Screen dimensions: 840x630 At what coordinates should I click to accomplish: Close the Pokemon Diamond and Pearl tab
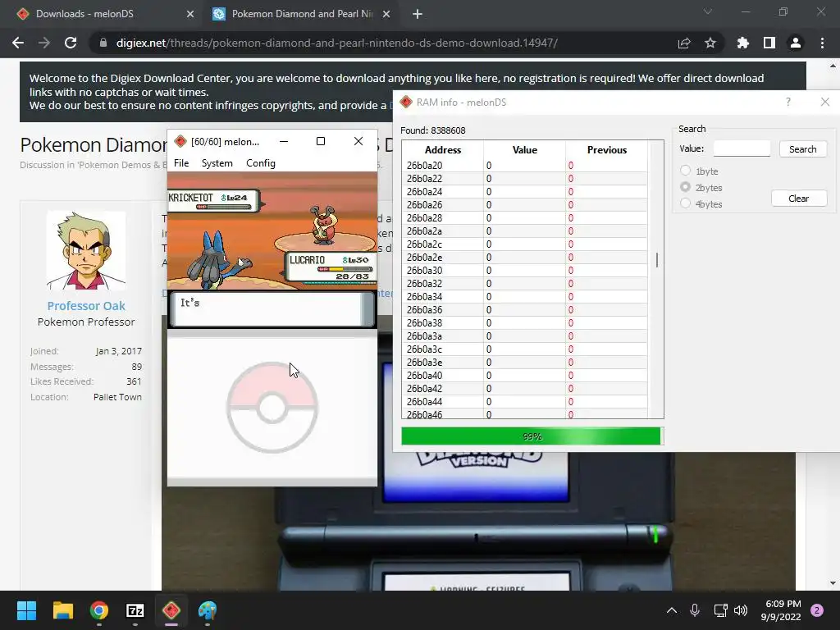(x=386, y=15)
